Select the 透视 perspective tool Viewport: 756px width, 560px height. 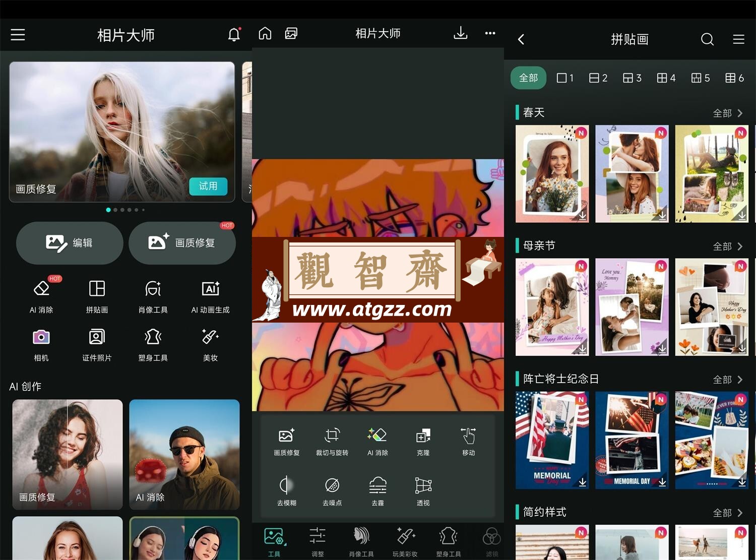point(423,491)
